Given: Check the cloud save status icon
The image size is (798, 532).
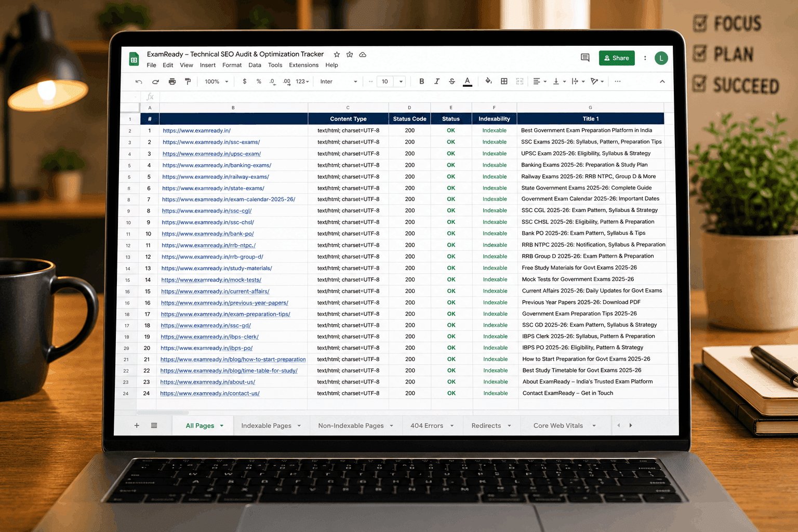Looking at the screenshot, I should [363, 55].
